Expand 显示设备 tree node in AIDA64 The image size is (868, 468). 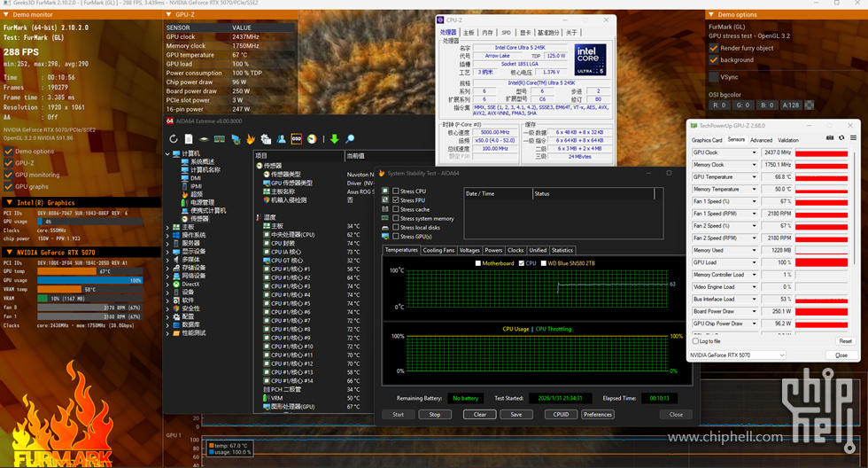[x=167, y=252]
